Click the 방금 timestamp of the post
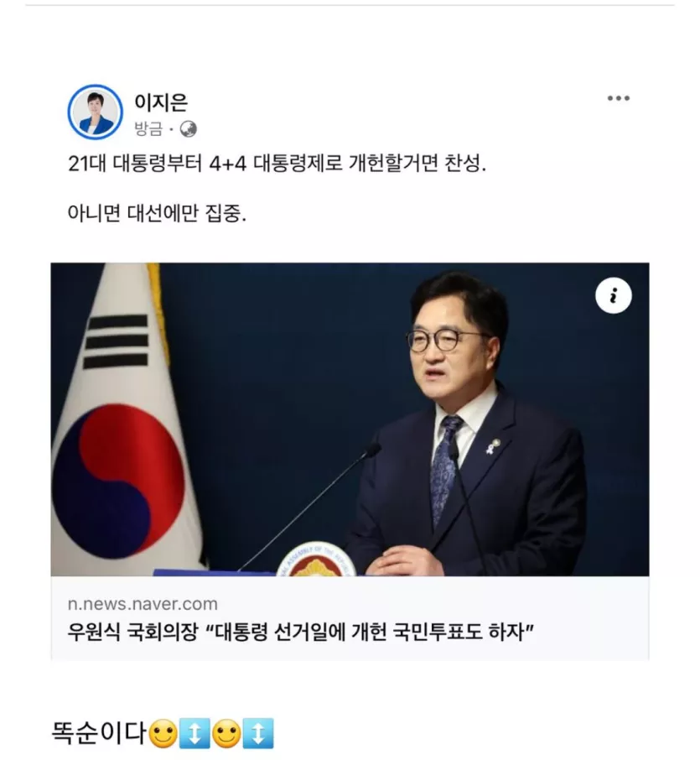This screenshot has height=760, width=700. pos(148,129)
